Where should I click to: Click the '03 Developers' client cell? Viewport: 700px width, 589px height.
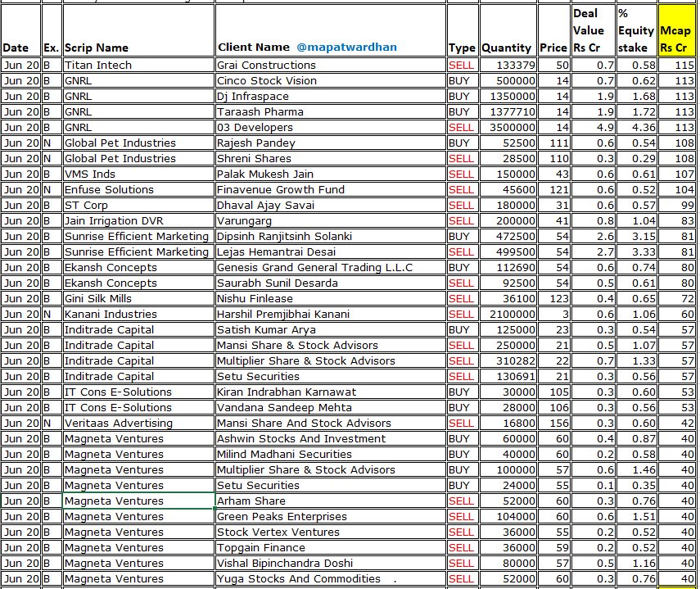[331, 128]
